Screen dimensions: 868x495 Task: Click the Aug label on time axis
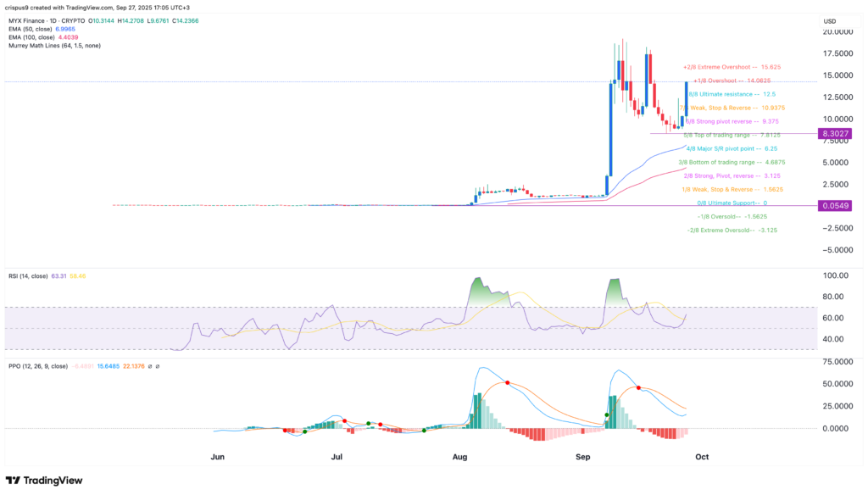coord(459,457)
